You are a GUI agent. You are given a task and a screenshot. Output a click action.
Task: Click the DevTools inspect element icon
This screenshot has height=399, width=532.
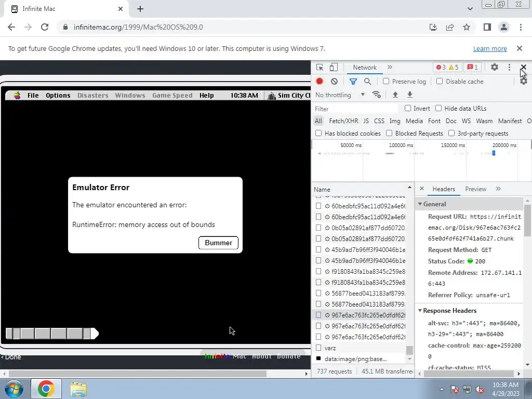[320, 67]
